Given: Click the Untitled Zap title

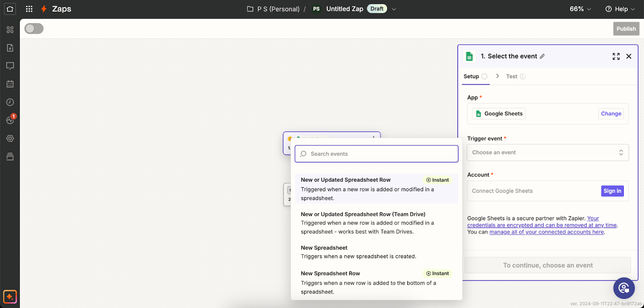Looking at the screenshot, I should pyautogui.click(x=345, y=9).
